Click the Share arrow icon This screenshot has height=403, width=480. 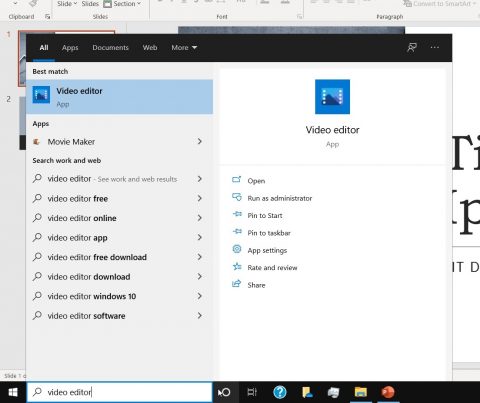pos(236,284)
